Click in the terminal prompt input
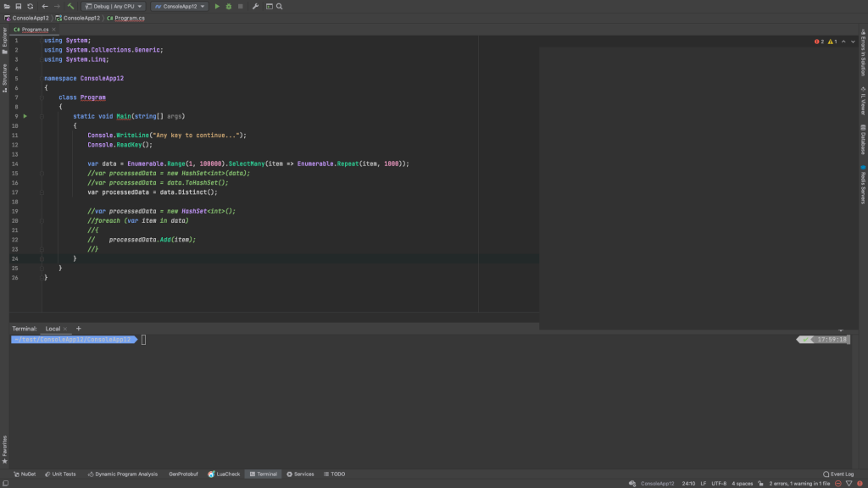 tap(144, 340)
